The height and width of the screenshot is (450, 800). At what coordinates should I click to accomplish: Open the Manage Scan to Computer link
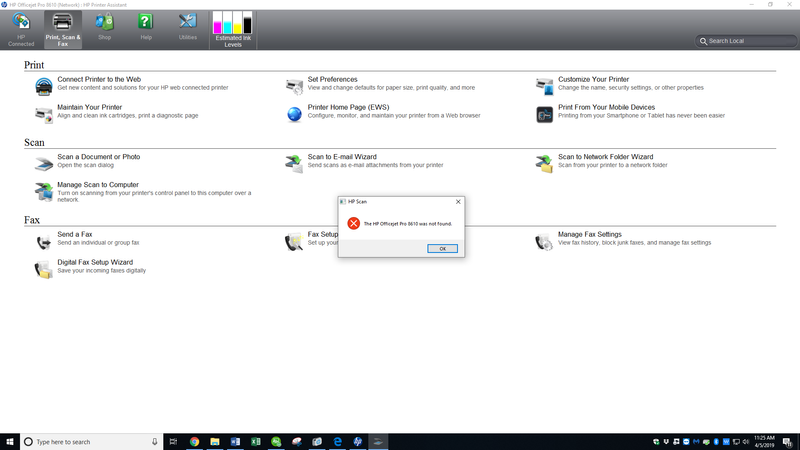click(x=98, y=185)
